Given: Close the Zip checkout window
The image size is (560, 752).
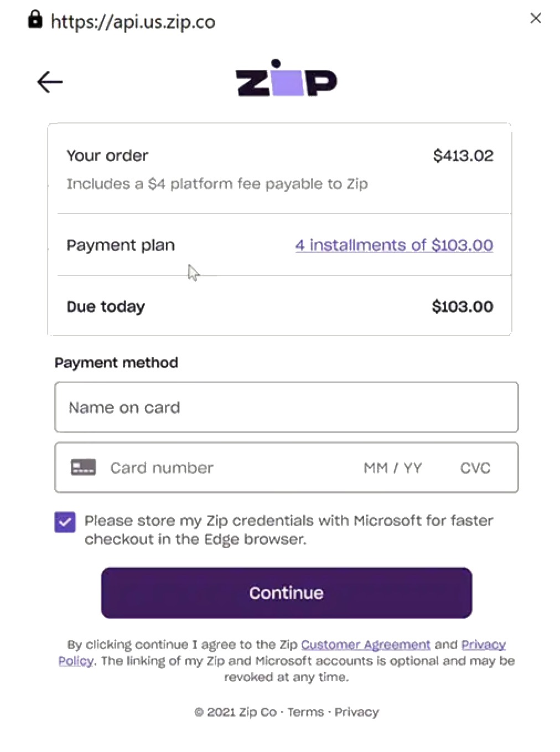Looking at the screenshot, I should (x=536, y=18).
